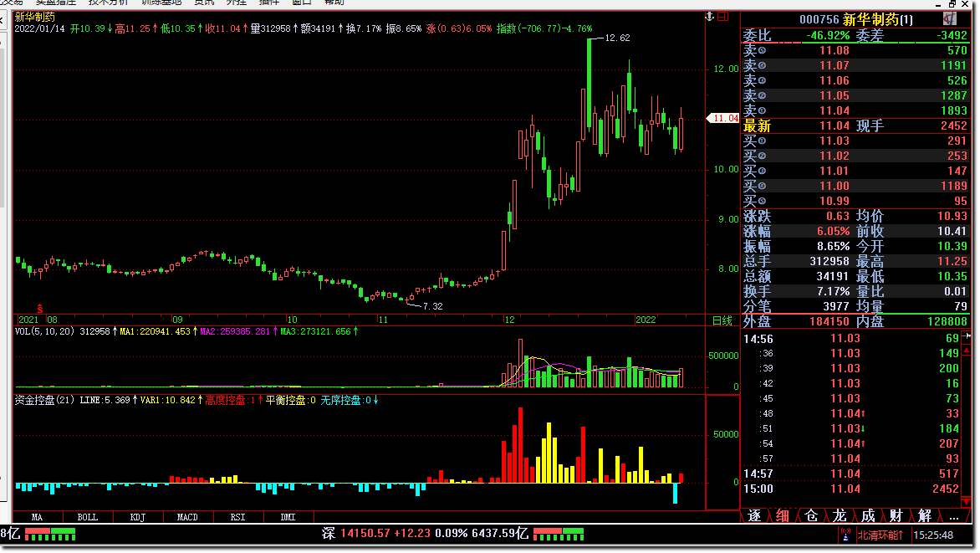Select the 解 tab
The width and height of the screenshot is (980, 553).
click(x=925, y=516)
